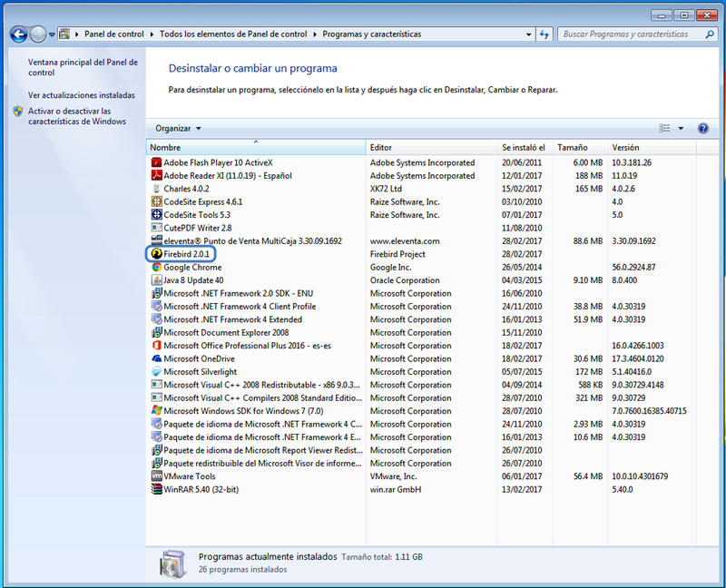Select Paquete de idioma Microsoft Report Viewer

(x=421, y=450)
